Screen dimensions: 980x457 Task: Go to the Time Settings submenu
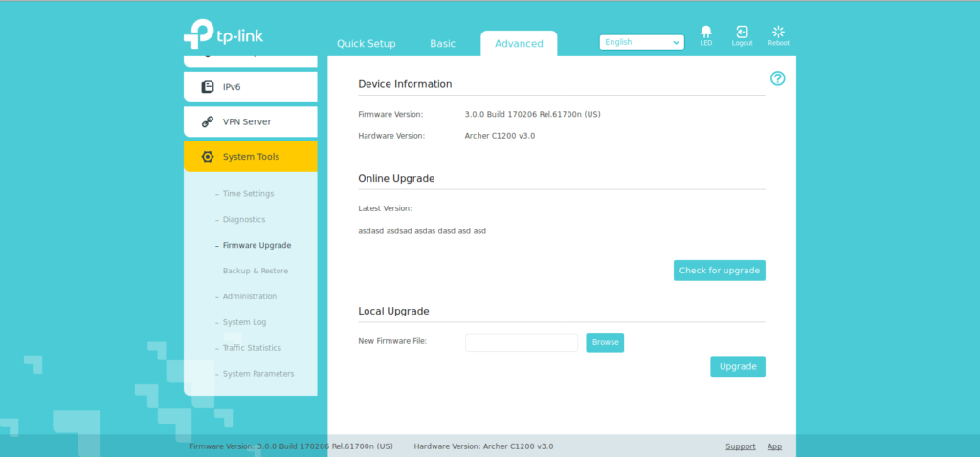coord(248,194)
